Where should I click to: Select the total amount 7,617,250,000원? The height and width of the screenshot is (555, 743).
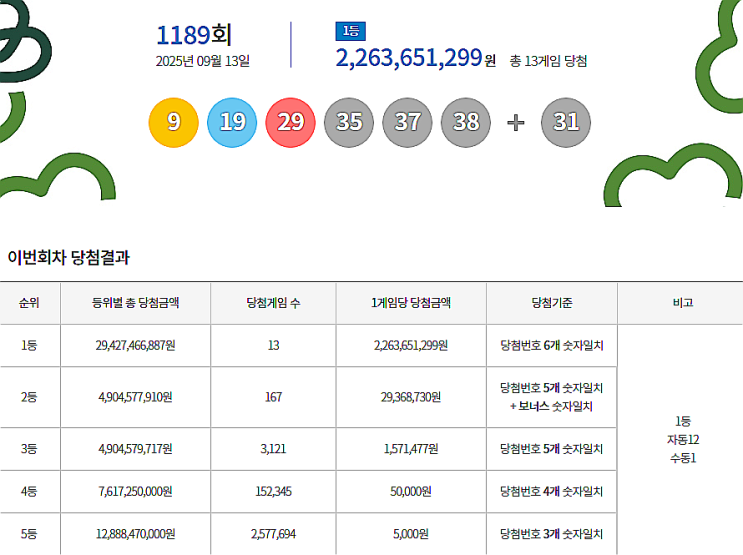(x=136, y=491)
